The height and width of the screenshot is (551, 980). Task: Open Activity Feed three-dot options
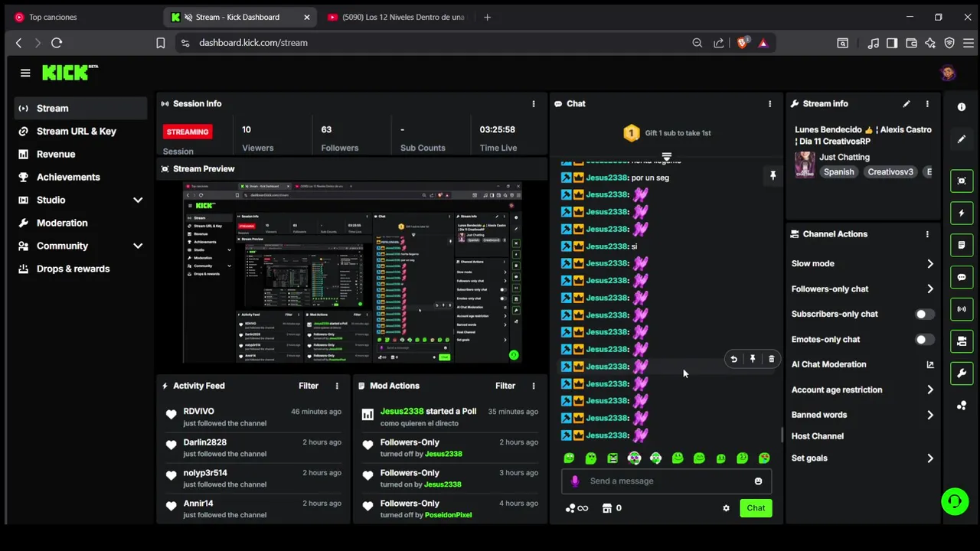click(337, 386)
